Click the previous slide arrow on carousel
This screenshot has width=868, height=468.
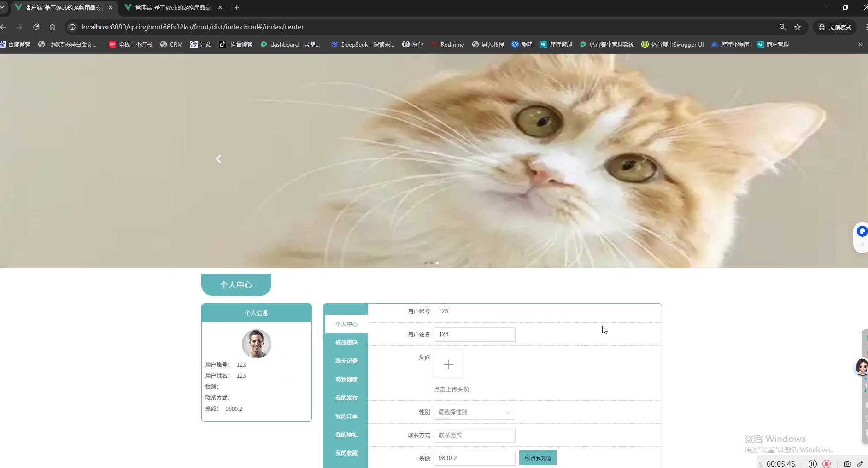click(x=218, y=159)
